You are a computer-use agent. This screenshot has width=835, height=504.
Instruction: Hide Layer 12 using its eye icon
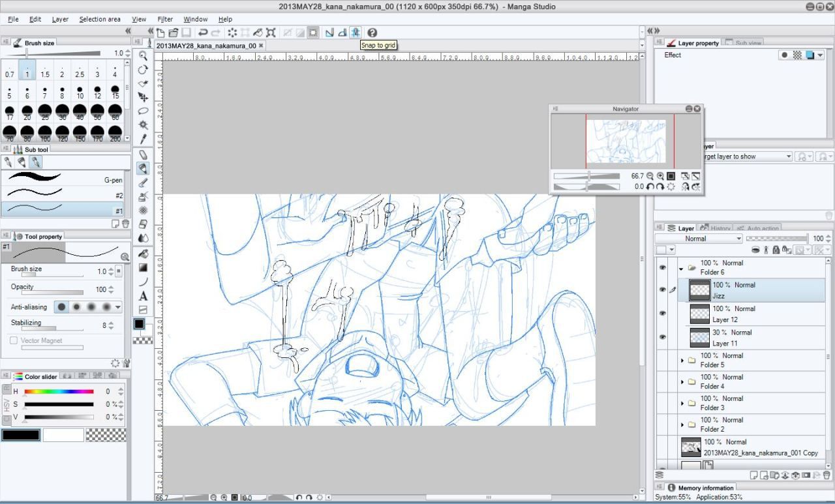tap(663, 314)
